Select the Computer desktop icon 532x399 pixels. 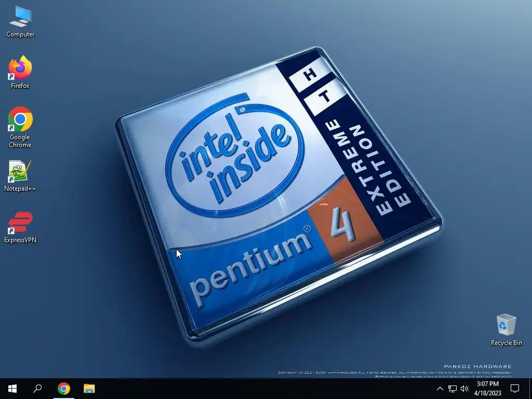[20, 22]
